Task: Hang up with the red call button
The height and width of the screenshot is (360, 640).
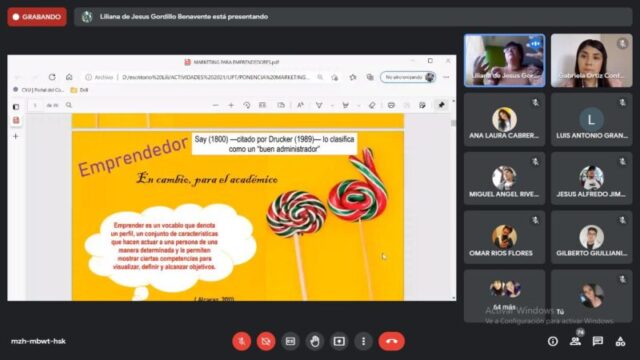Action: point(391,341)
